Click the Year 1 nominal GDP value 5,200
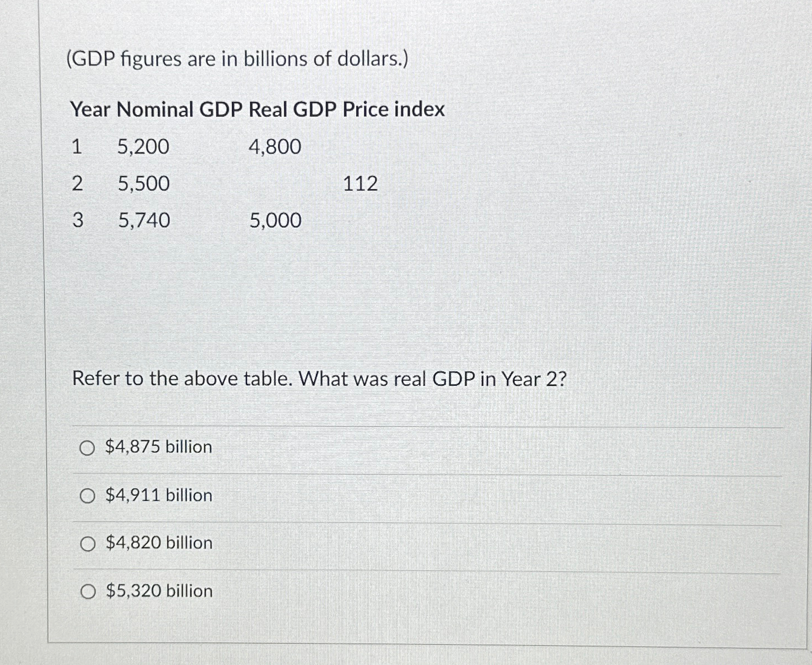 [143, 147]
